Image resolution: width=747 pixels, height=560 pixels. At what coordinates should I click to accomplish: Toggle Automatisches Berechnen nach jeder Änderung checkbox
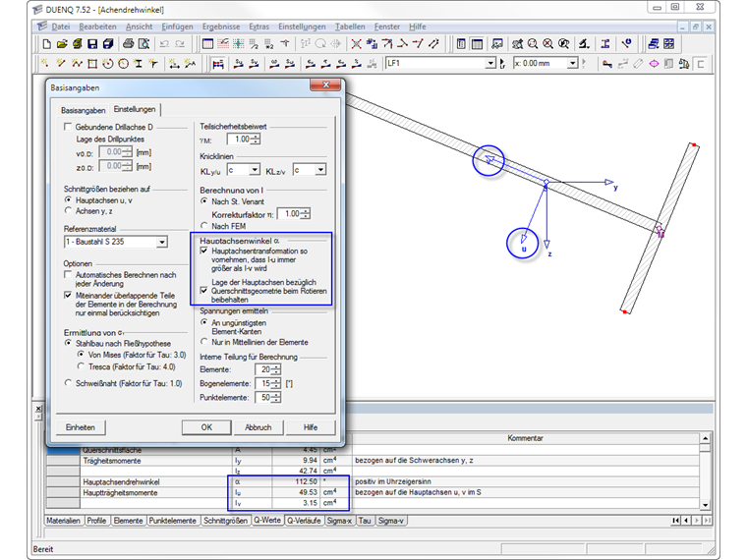[x=68, y=275]
